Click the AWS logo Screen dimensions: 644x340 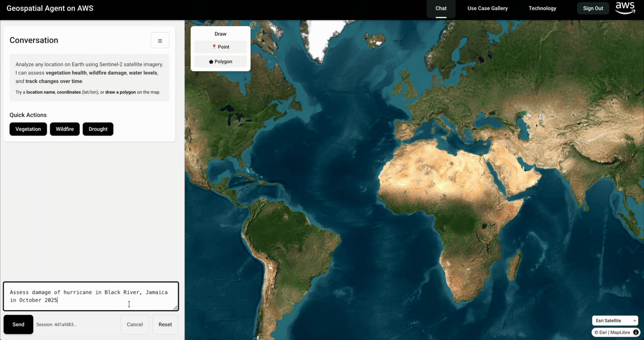(x=625, y=8)
